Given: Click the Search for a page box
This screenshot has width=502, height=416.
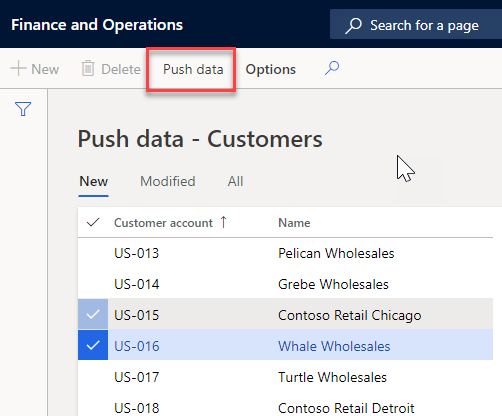Looking at the screenshot, I should (x=416, y=24).
